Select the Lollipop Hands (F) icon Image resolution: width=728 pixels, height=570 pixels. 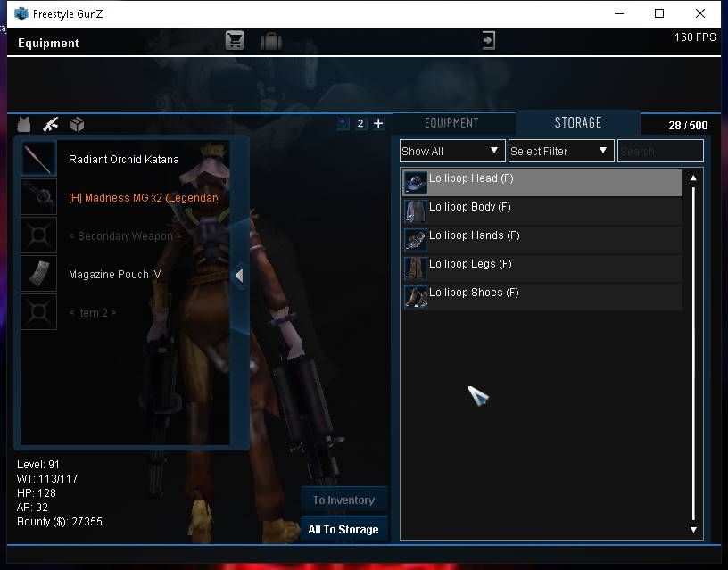click(x=415, y=240)
